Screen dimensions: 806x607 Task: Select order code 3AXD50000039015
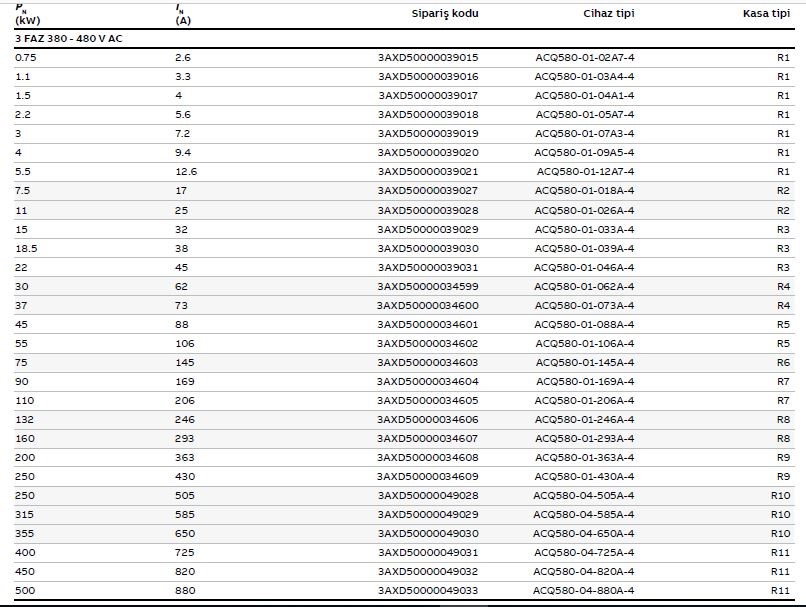click(x=428, y=58)
